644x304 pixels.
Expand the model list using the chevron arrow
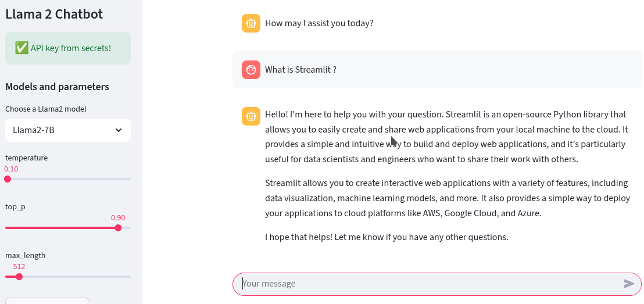[119, 130]
